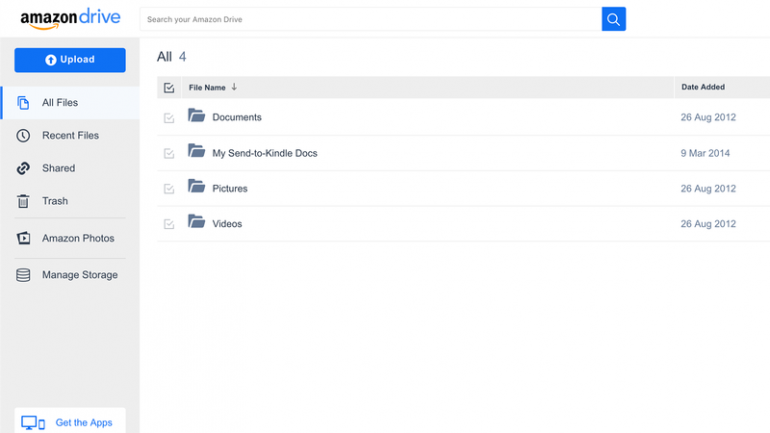Sort by File Name column header
Image resolution: width=770 pixels, height=433 pixels.
207,87
